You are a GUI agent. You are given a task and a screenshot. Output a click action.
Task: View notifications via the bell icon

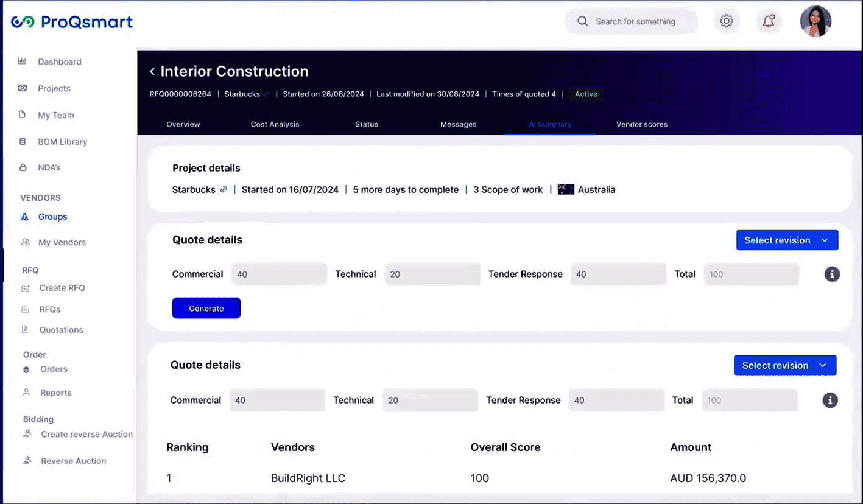pyautogui.click(x=768, y=20)
